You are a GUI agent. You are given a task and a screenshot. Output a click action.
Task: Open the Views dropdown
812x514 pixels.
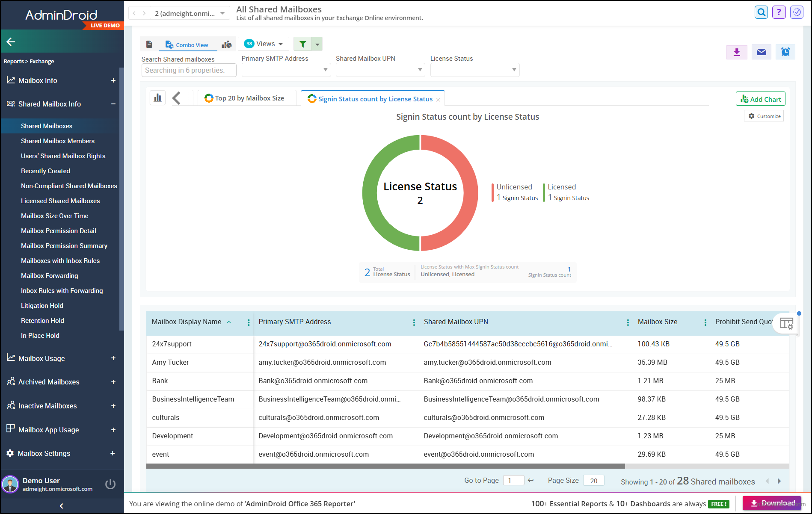[264, 44]
